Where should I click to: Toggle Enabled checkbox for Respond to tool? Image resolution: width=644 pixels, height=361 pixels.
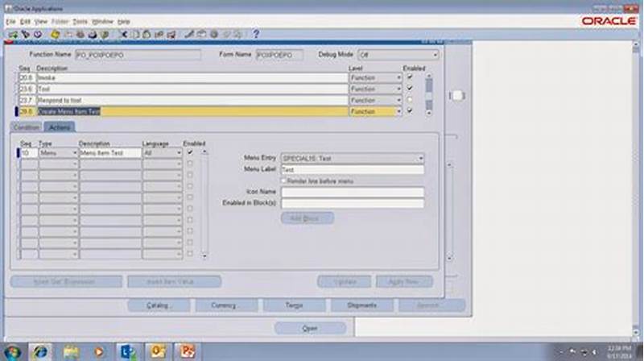point(410,99)
